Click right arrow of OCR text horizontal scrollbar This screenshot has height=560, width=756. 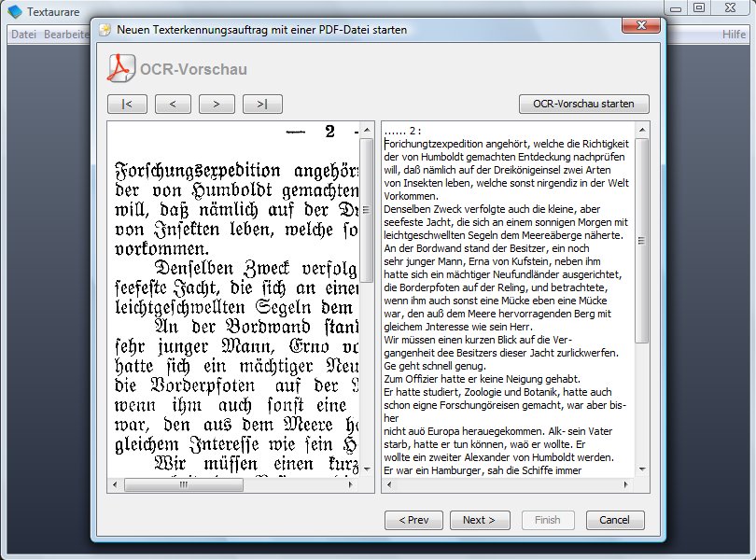coord(626,484)
